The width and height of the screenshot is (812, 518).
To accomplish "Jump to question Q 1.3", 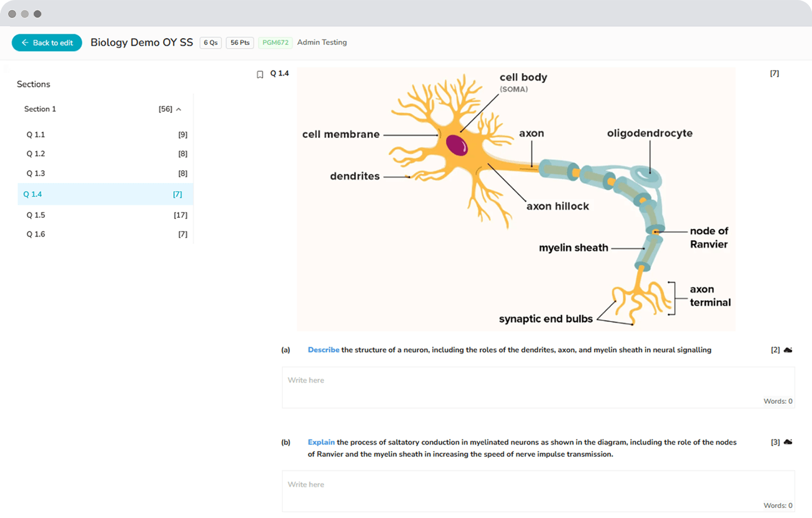I will pyautogui.click(x=36, y=173).
